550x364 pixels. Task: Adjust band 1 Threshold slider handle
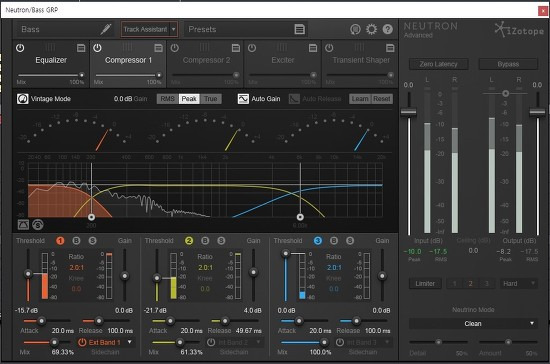tap(28, 274)
